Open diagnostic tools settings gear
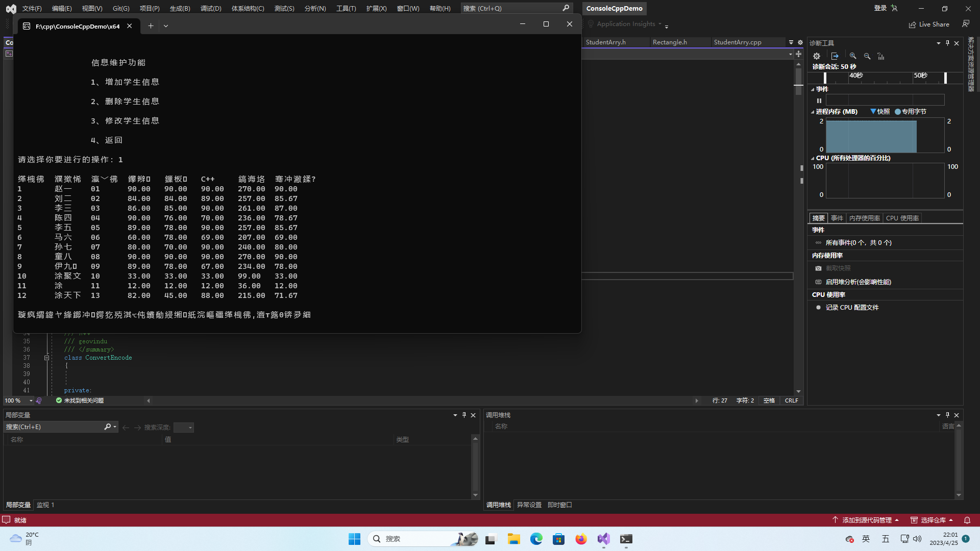The image size is (980, 551). tap(817, 56)
